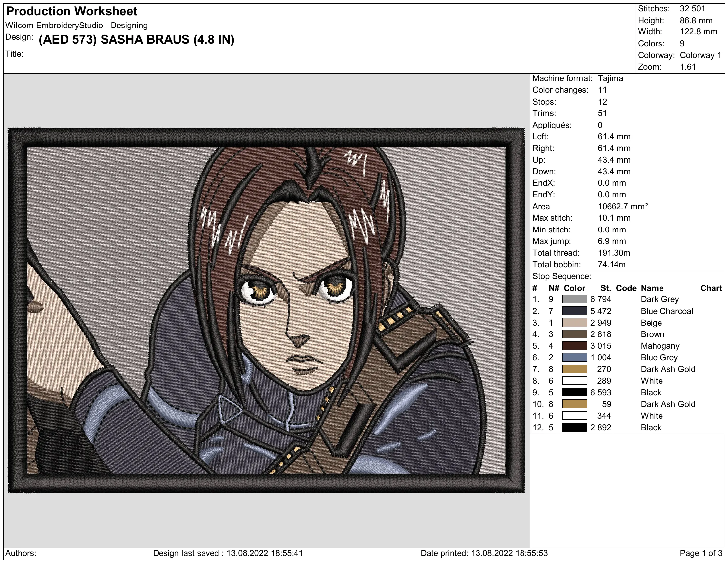Click the stops value '12'

[x=602, y=102]
